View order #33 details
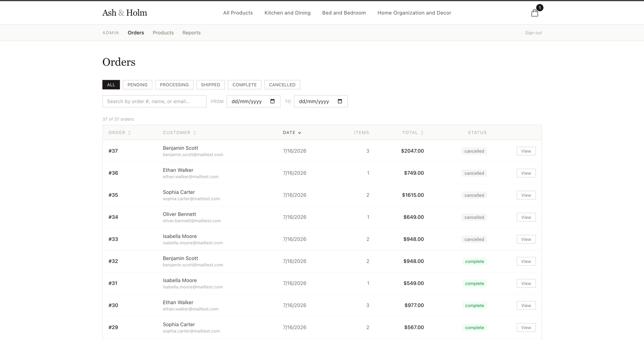Viewport: 644px width, 340px height. (526, 239)
